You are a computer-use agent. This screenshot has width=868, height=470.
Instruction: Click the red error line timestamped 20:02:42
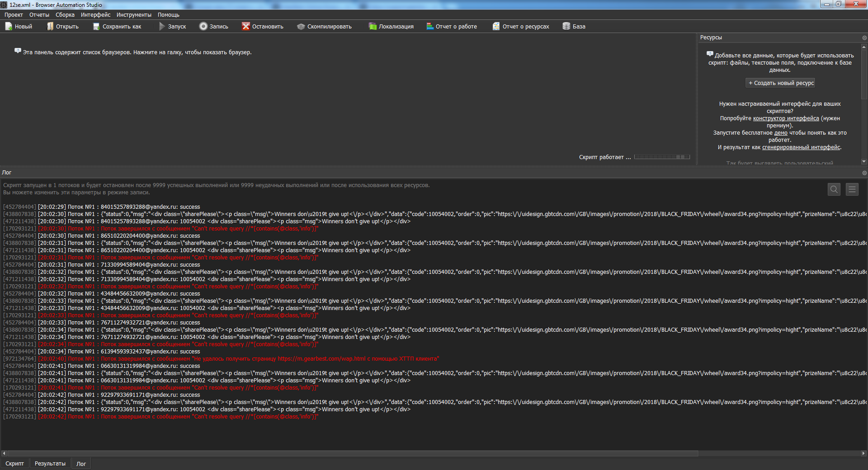coord(161,417)
